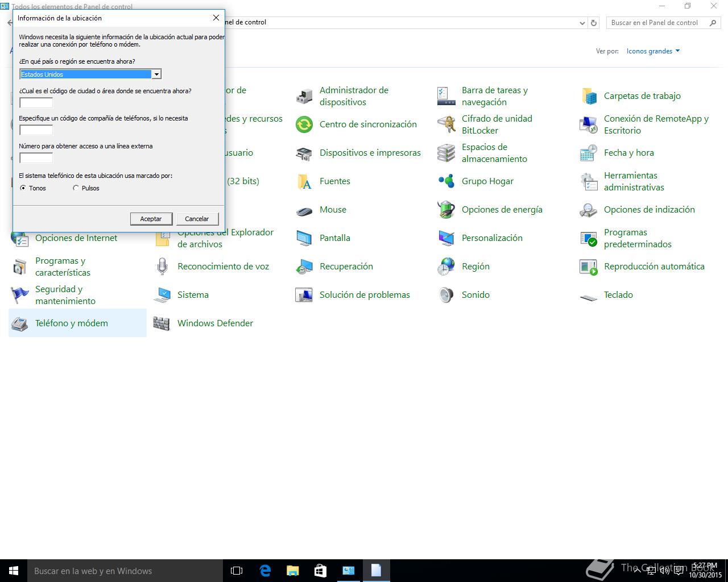Click the Buscar en la web y en Windows box

125,571
